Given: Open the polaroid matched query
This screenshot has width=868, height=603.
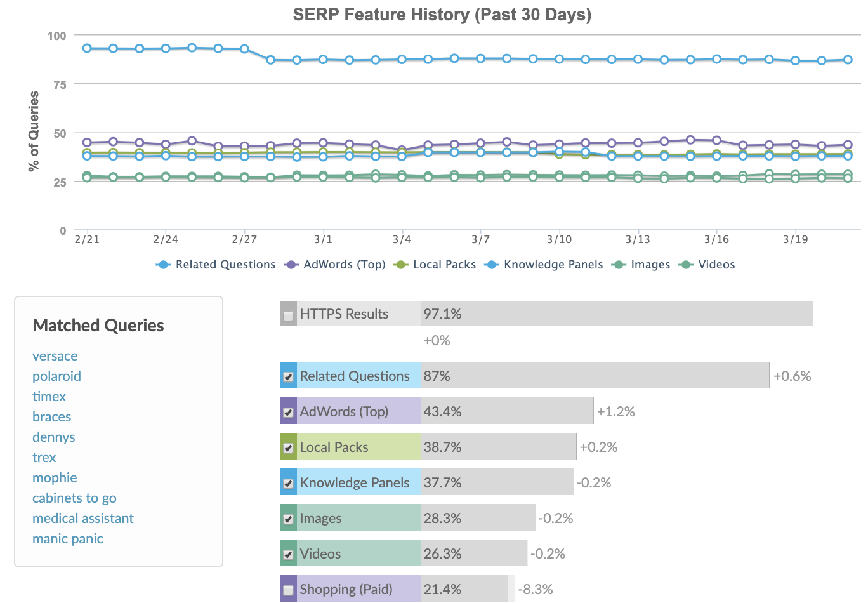Looking at the screenshot, I should tap(56, 376).
